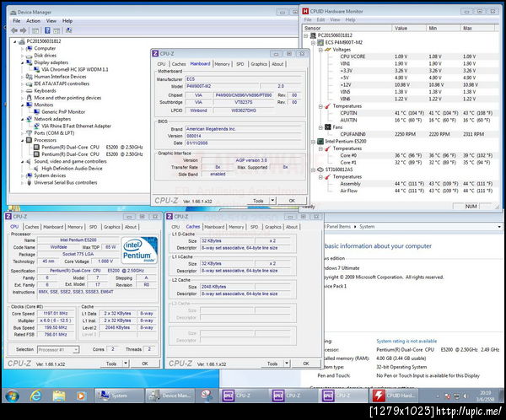
Task: Select Generic PnP Monitor device
Action: click(x=63, y=112)
